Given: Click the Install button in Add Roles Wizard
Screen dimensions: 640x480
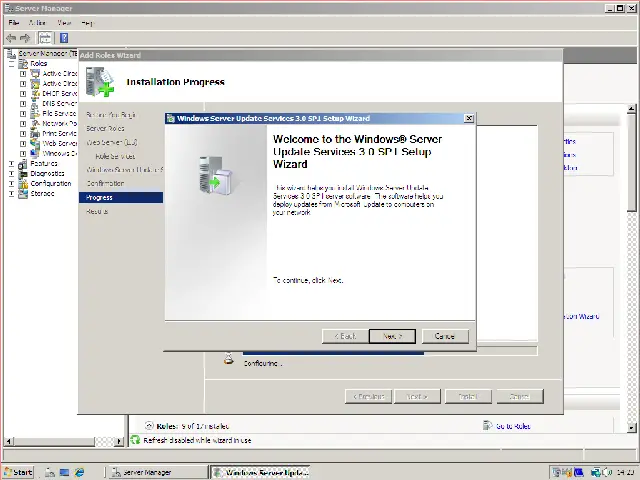Looking at the screenshot, I should click(x=468, y=396).
